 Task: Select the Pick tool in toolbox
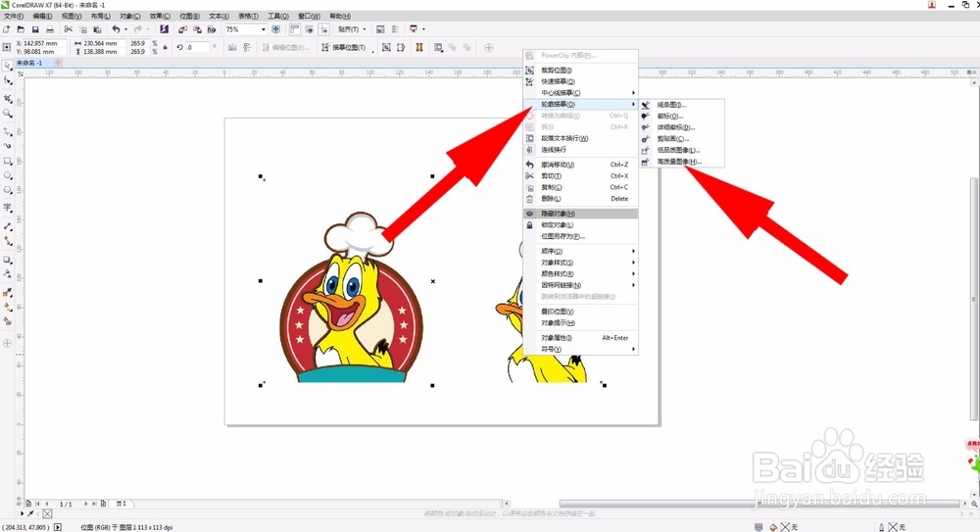7,66
